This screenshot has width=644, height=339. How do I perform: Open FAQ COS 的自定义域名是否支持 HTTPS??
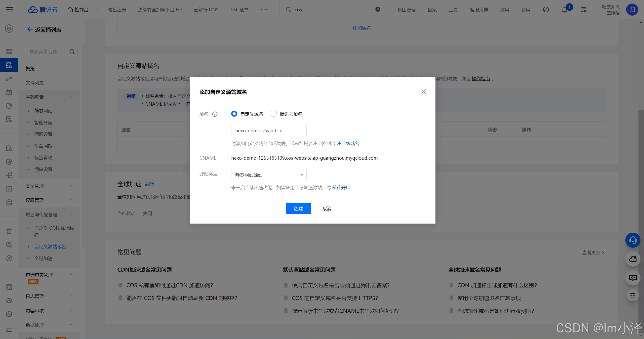(x=335, y=298)
